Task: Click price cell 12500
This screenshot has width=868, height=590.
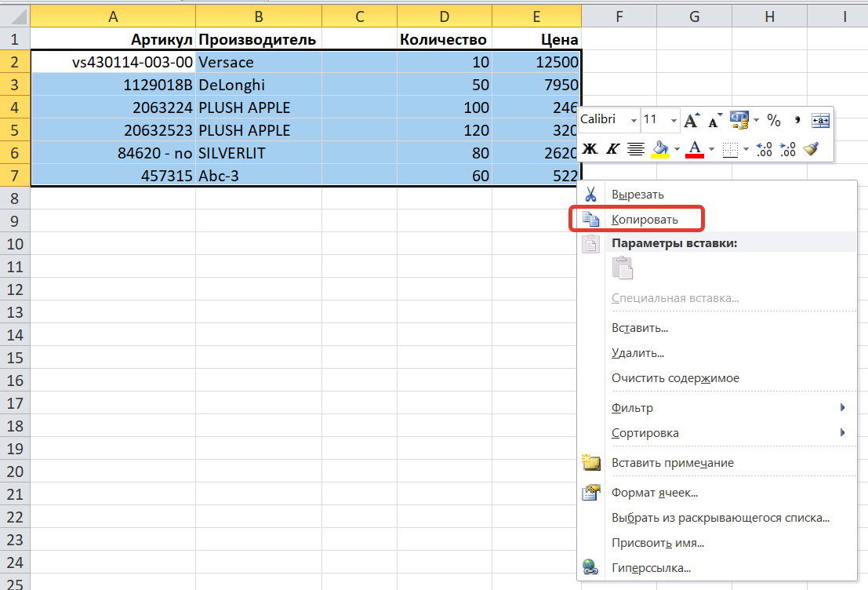Action: (x=536, y=62)
